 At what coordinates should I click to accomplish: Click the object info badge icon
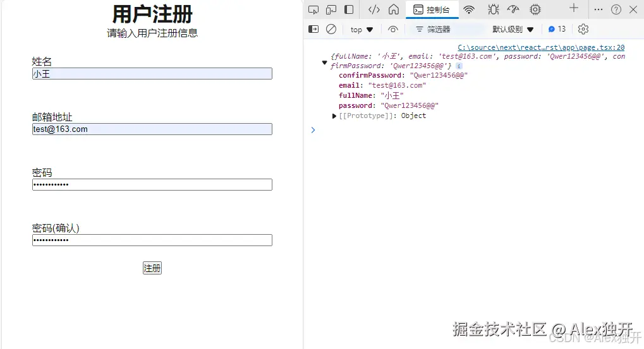point(459,66)
